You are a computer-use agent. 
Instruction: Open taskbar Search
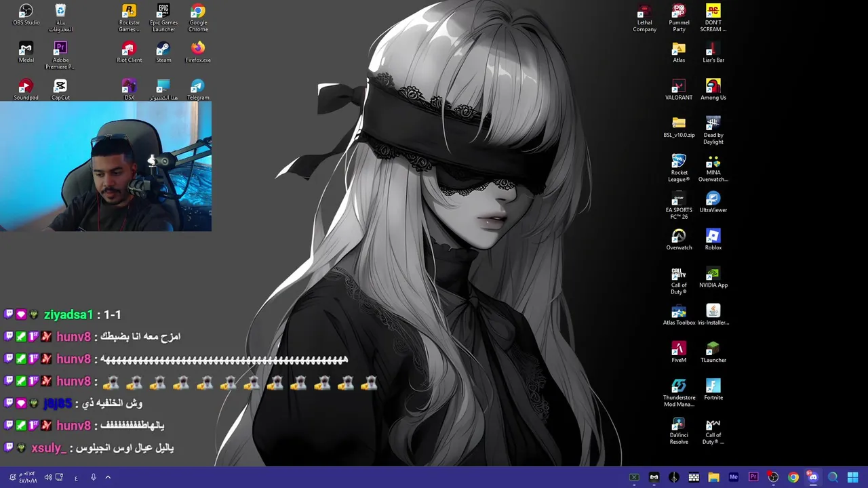pos(833,477)
